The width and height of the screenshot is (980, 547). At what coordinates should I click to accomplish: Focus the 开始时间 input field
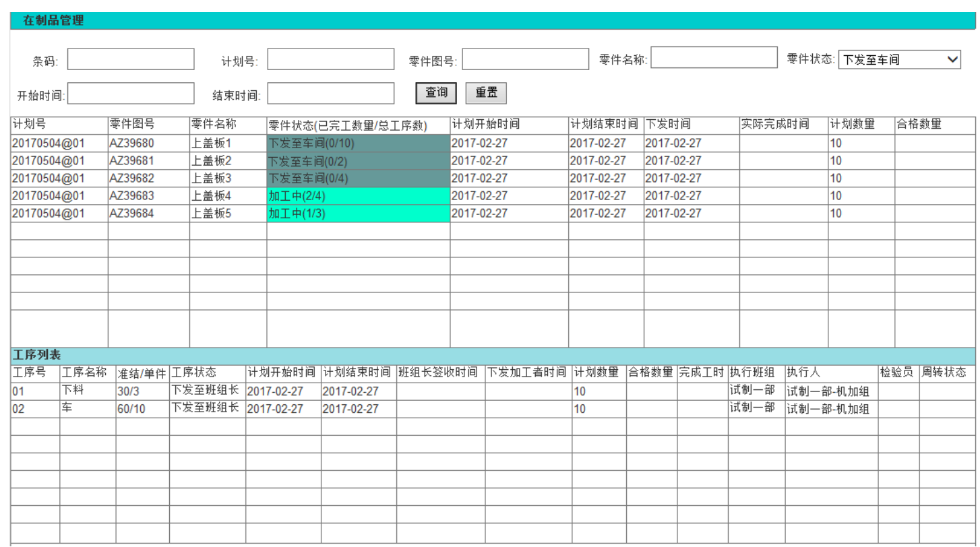pos(131,94)
